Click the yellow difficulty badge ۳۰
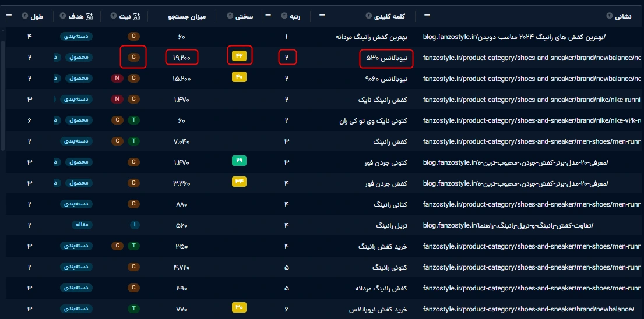This screenshot has width=644, height=319. pyautogui.click(x=239, y=307)
